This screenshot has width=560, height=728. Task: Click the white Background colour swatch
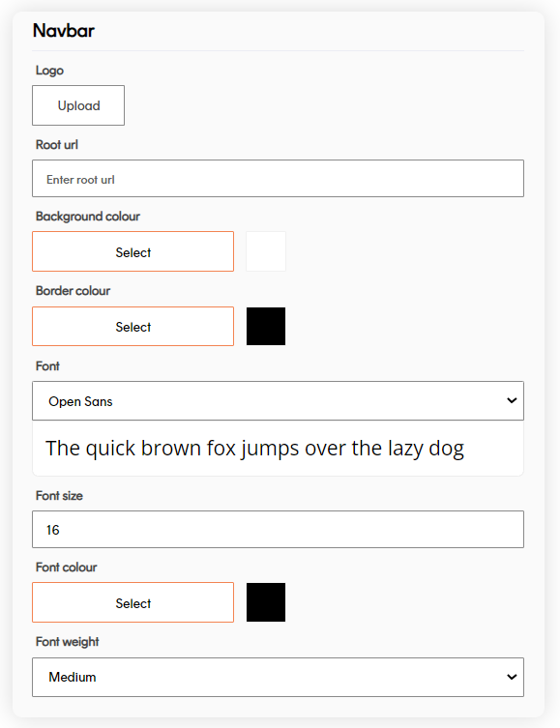point(266,251)
